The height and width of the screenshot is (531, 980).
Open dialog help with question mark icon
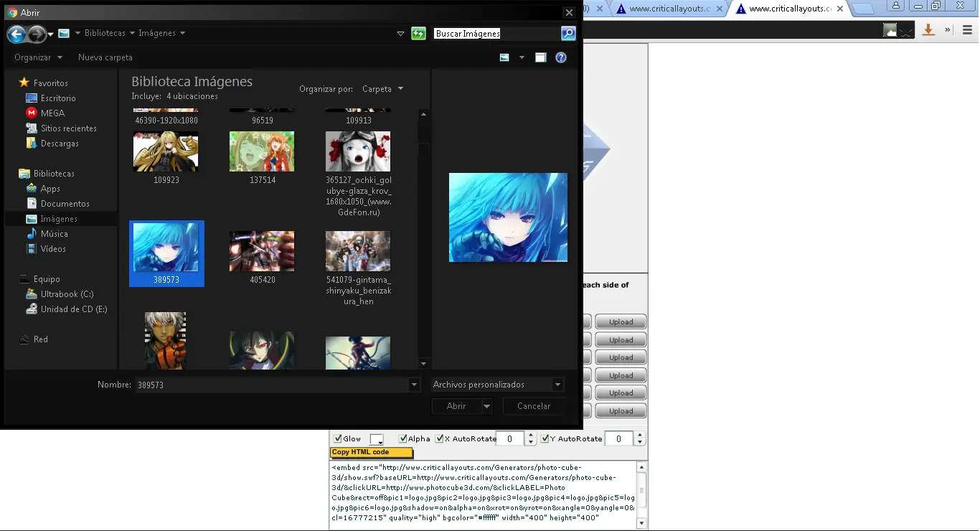click(561, 57)
